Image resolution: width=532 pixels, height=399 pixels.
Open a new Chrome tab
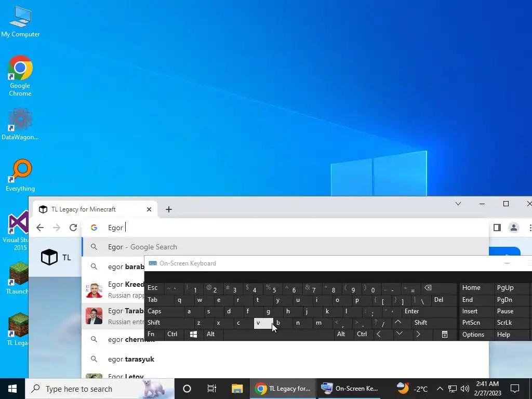click(169, 209)
